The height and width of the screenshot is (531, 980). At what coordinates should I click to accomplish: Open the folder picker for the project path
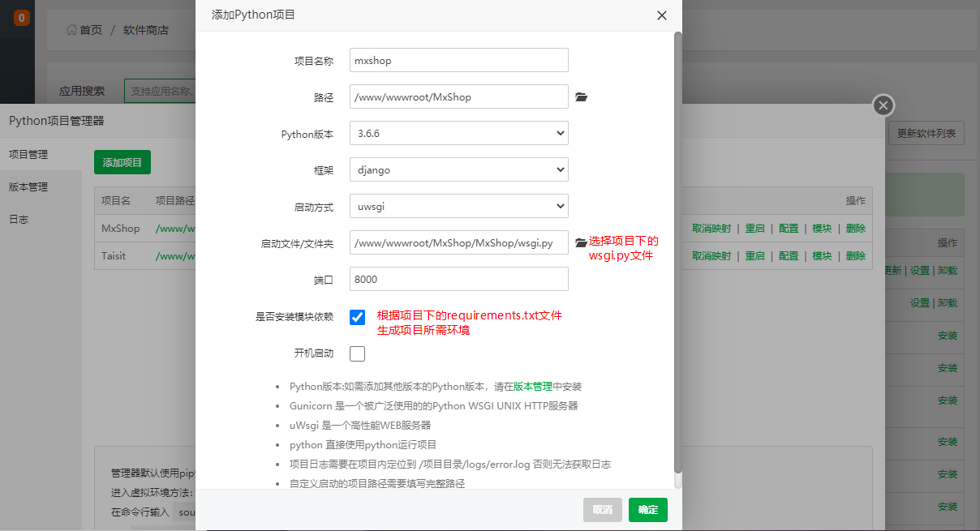click(x=581, y=96)
